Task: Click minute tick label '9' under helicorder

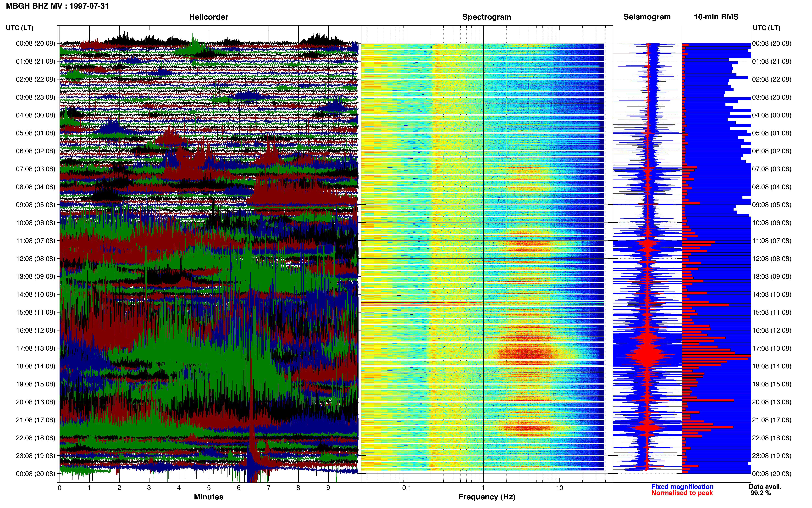Action: tap(328, 487)
